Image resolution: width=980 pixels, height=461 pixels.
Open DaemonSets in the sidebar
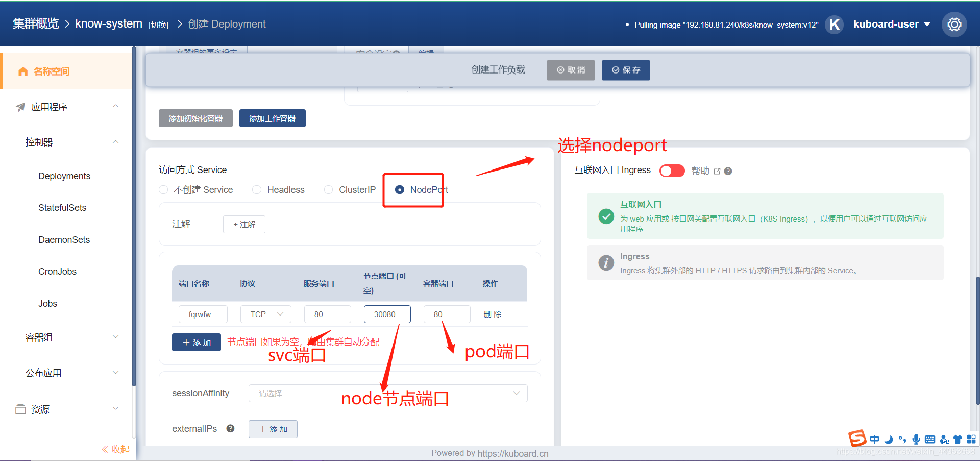click(x=64, y=240)
